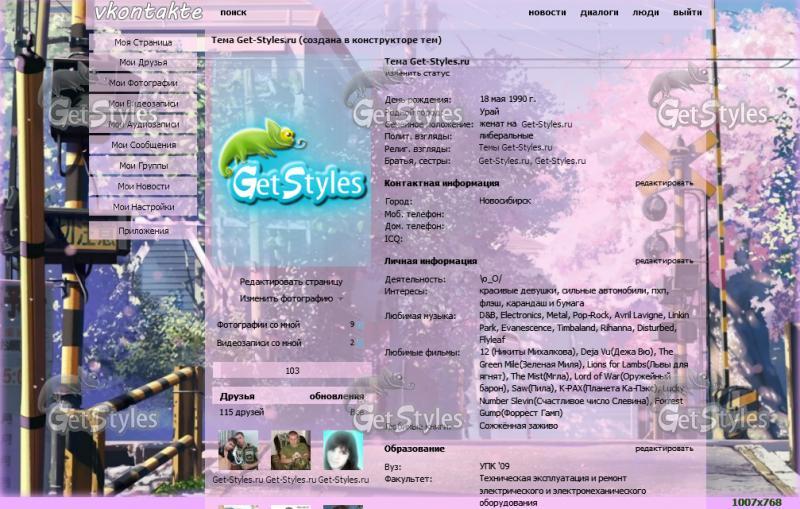
Task: Open Видеозаписи со мной
Action: (x=259, y=343)
